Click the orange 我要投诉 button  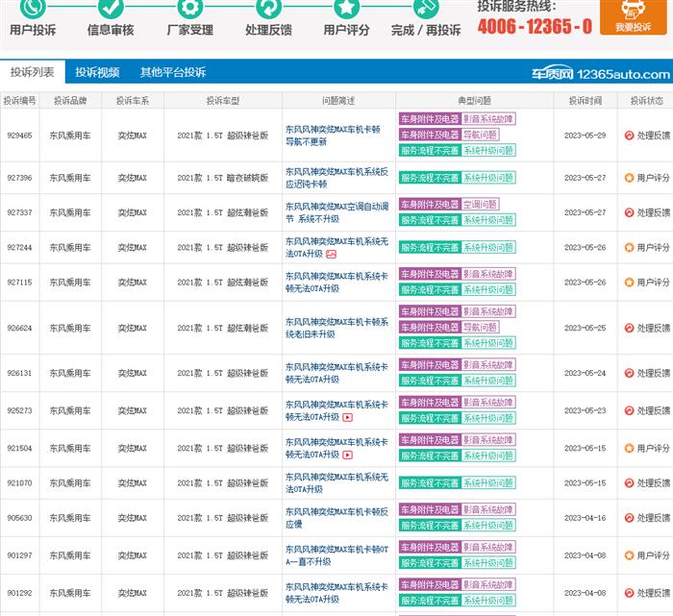(633, 16)
